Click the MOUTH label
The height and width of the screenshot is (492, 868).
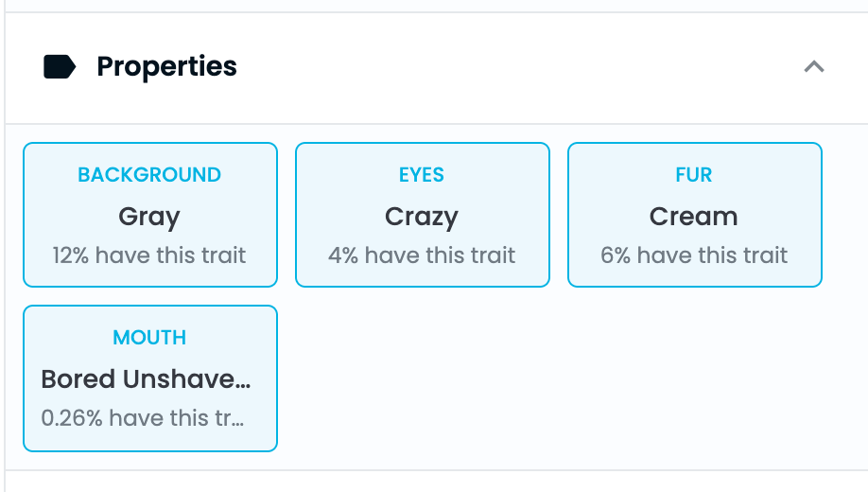click(x=149, y=338)
